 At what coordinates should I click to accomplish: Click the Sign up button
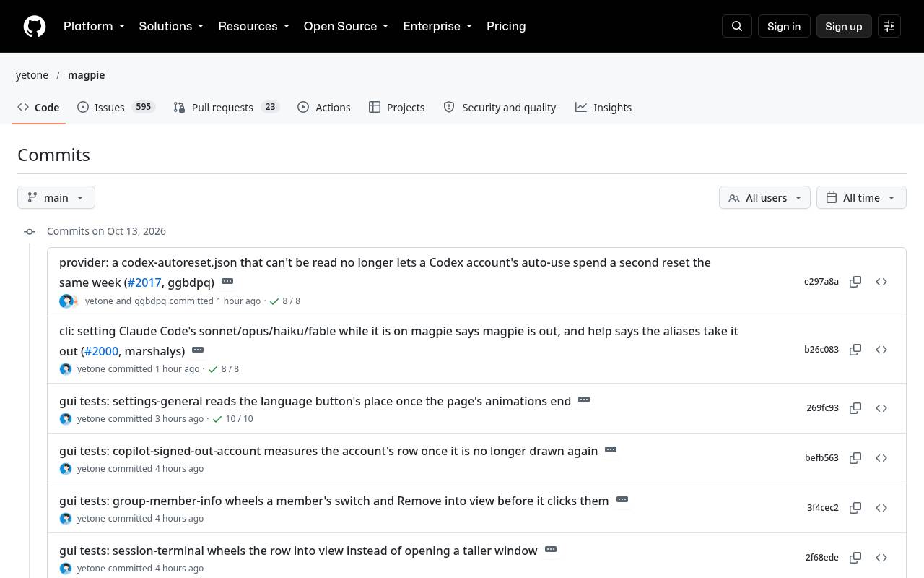coord(844,26)
